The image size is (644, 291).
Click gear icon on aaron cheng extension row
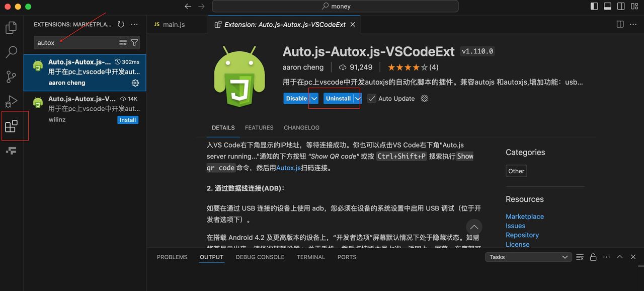(135, 83)
